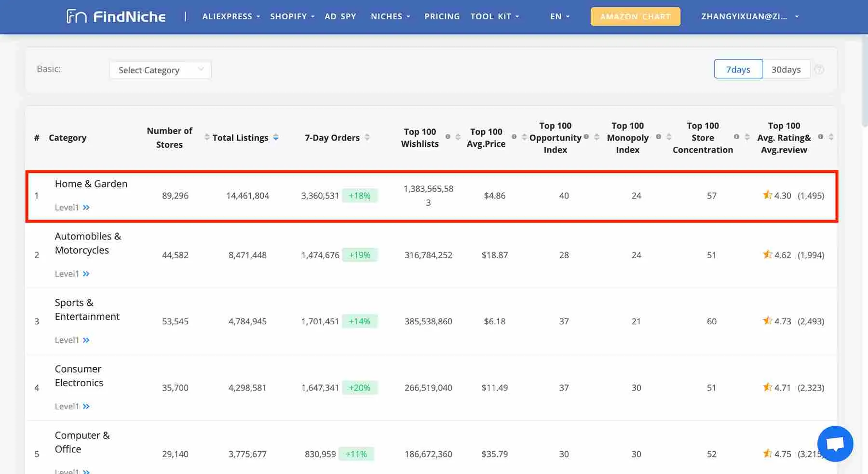Expand the AliExpress menu
This screenshot has height=474, width=868.
[231, 16]
